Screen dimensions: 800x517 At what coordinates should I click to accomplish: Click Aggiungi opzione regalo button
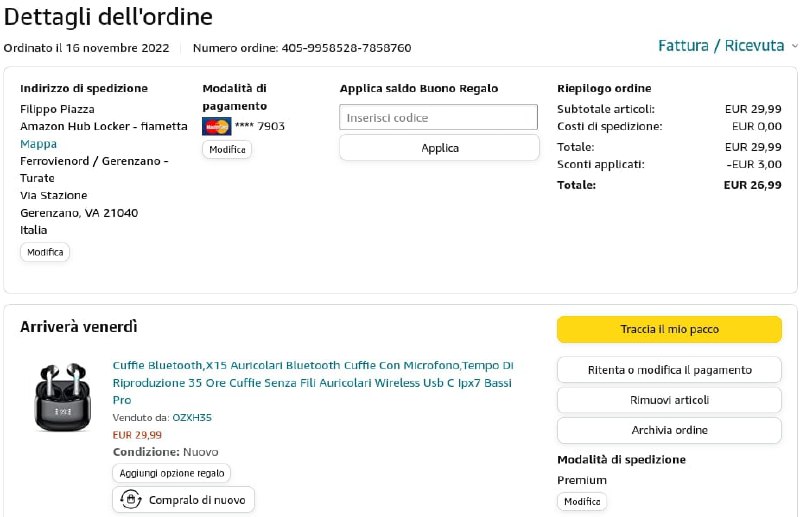pyautogui.click(x=171, y=473)
